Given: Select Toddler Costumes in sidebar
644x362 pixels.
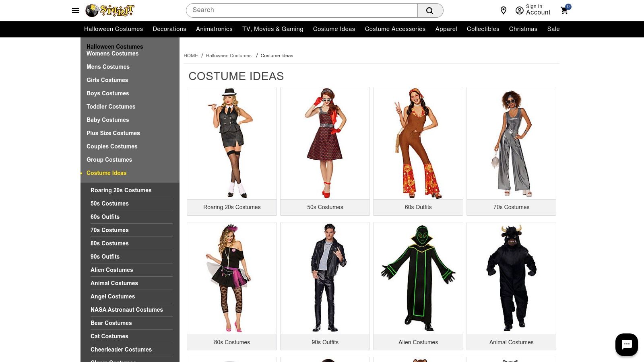Looking at the screenshot, I should click(111, 107).
